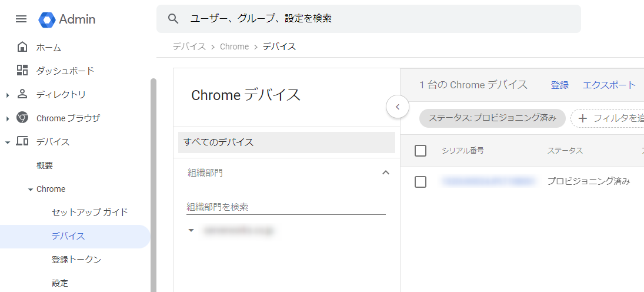Open 登録トークン in the sidebar
Image resolution: width=644 pixels, height=292 pixels.
coord(76,260)
